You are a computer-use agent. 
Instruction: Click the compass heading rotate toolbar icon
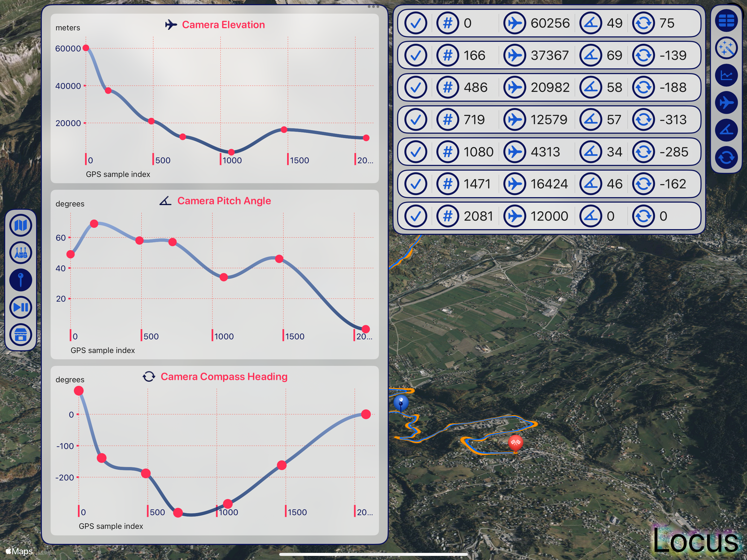click(x=726, y=157)
